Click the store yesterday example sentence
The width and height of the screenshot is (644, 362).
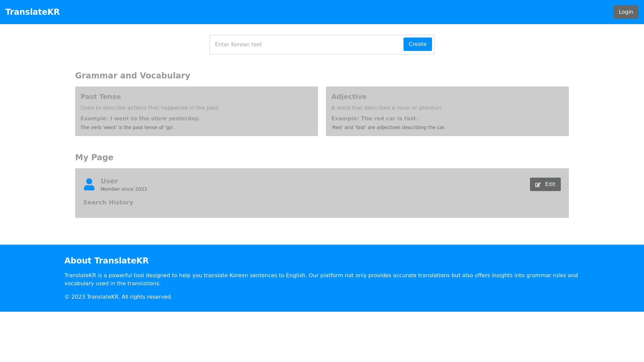(140, 119)
